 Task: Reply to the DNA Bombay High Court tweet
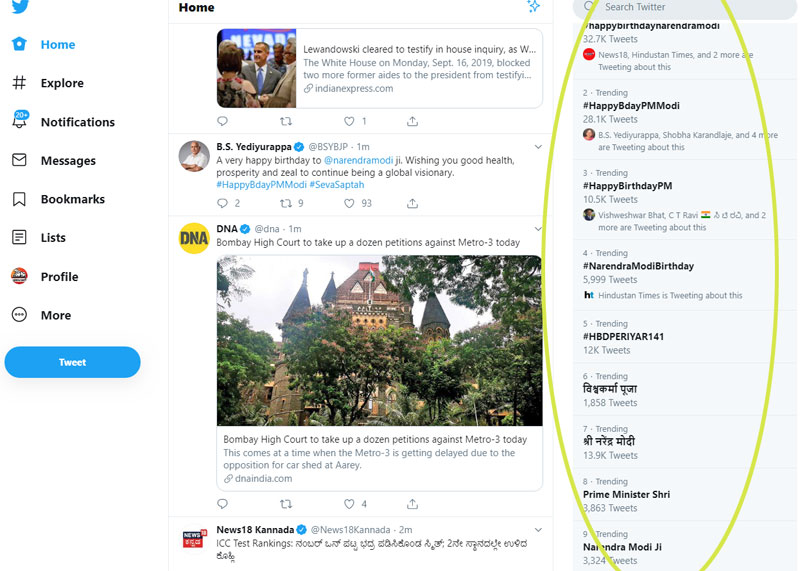(x=222, y=504)
